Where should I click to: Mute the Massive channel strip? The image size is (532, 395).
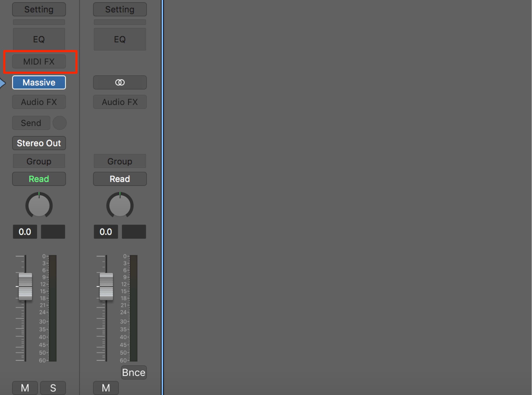(x=25, y=388)
